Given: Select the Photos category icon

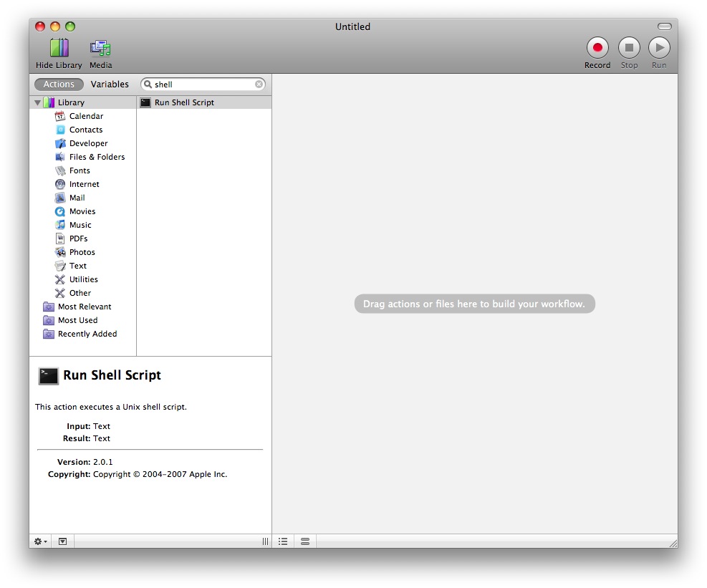Looking at the screenshot, I should pos(60,252).
